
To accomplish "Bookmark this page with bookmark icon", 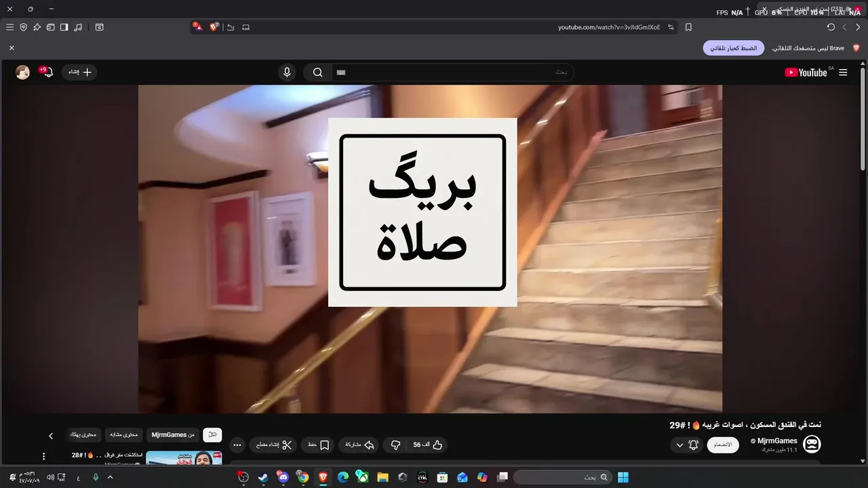I will (688, 27).
